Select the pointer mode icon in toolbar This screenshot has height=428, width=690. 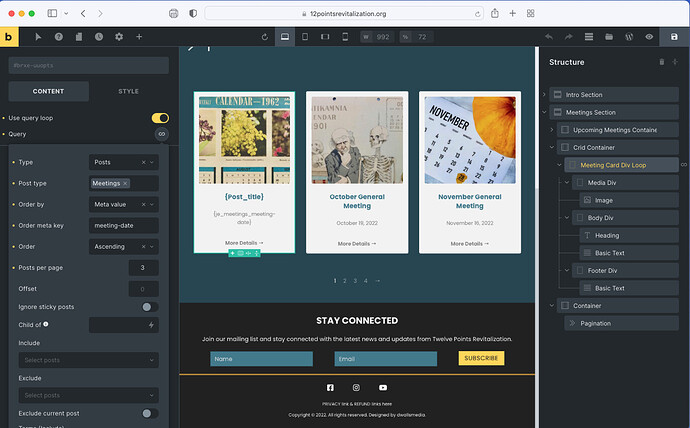pyautogui.click(x=38, y=37)
